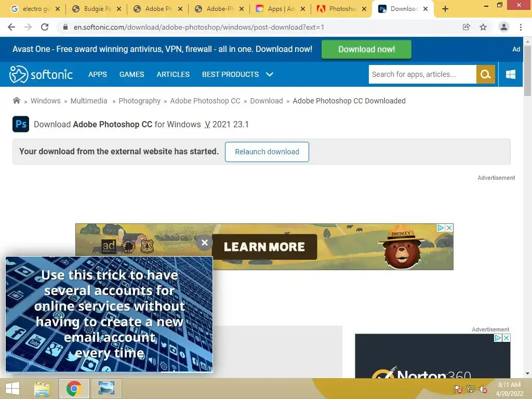Click the Avast One ad text

click(162, 49)
